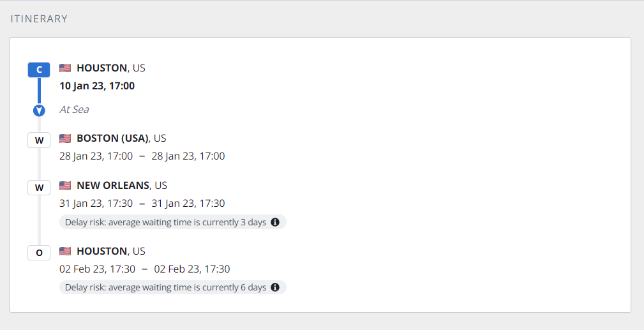
Task: Click the 3 days delay risk badge
Action: coord(166,222)
